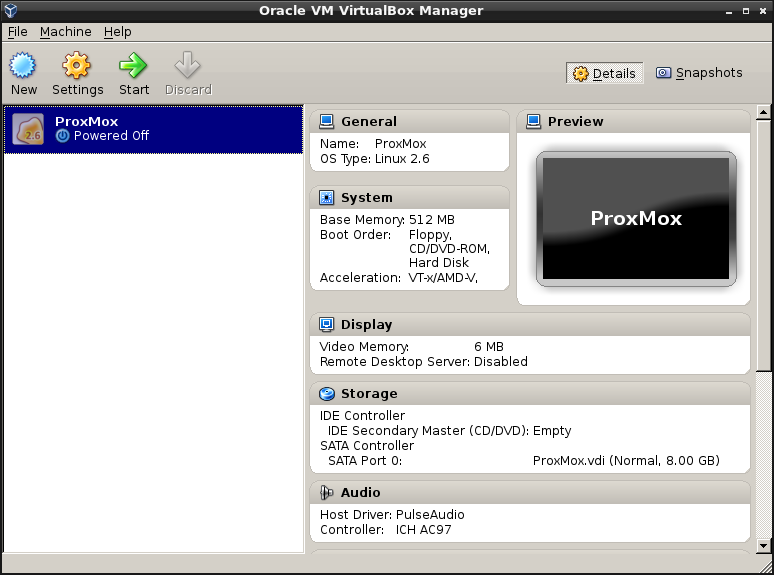Click the General section heading
The width and height of the screenshot is (774, 575).
[x=369, y=121]
